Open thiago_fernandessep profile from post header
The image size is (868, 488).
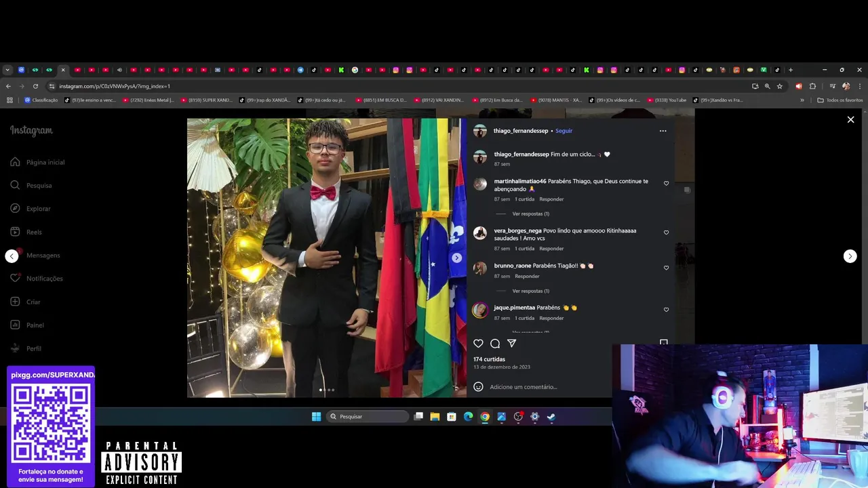[x=521, y=131]
